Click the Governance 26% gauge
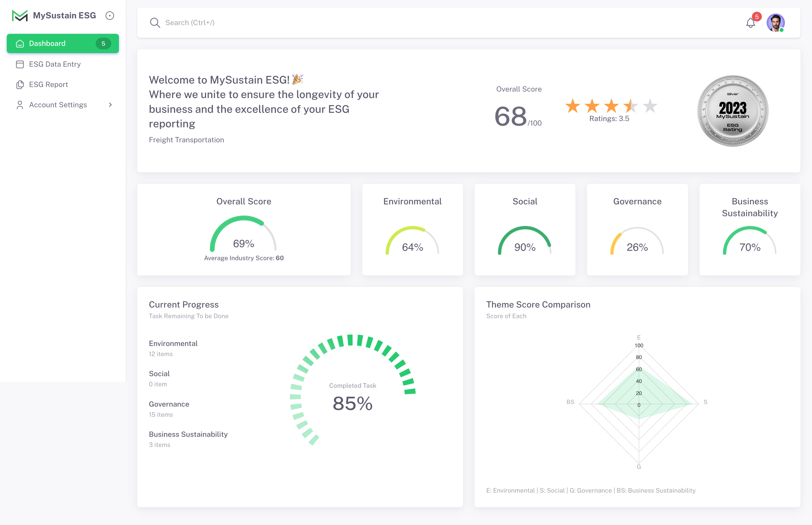 [x=637, y=241]
